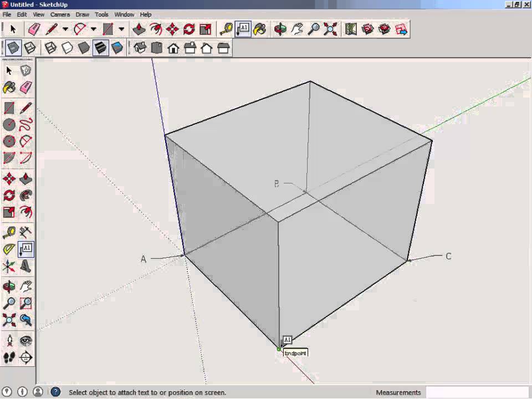Open the Camera menu

(x=60, y=14)
